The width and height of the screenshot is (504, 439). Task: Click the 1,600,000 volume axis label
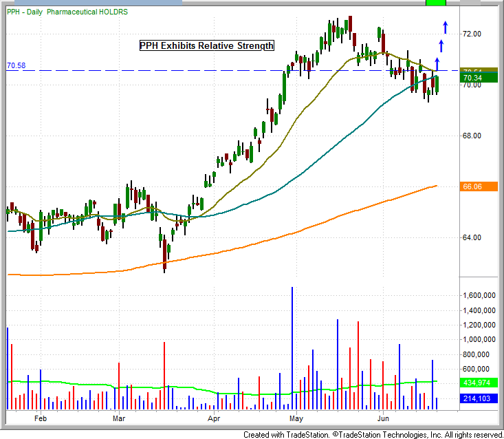coord(479,296)
